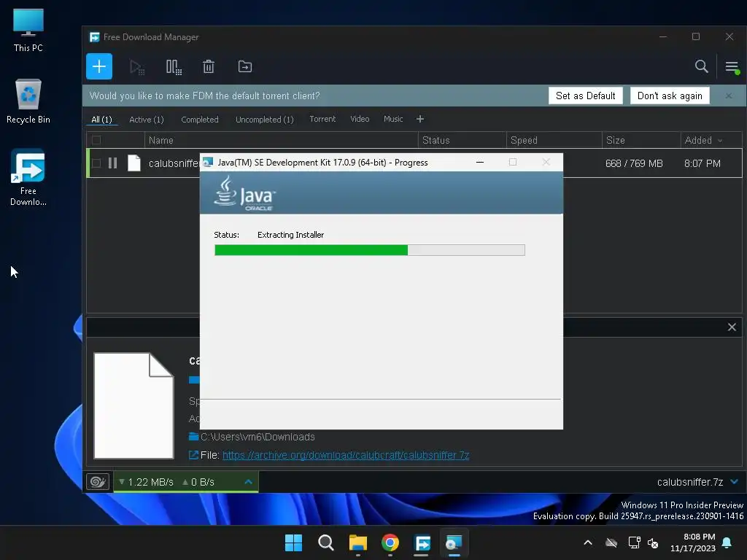Open File Explorer from the taskbar

point(357,542)
